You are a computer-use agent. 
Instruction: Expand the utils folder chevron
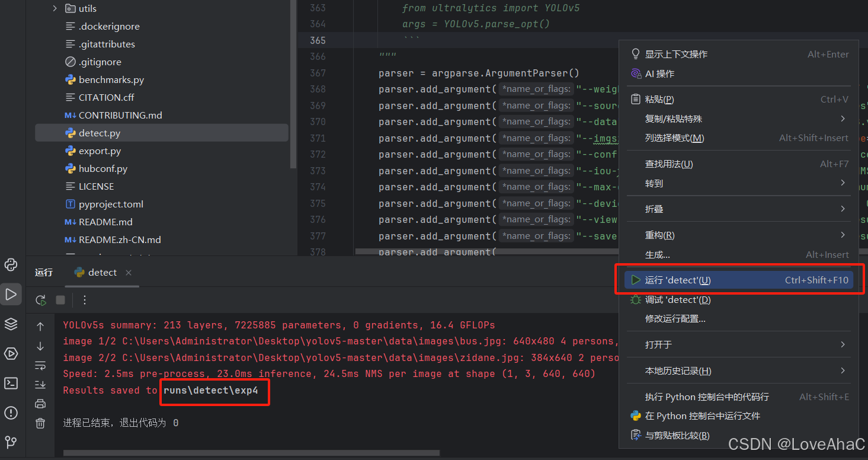pyautogui.click(x=55, y=8)
